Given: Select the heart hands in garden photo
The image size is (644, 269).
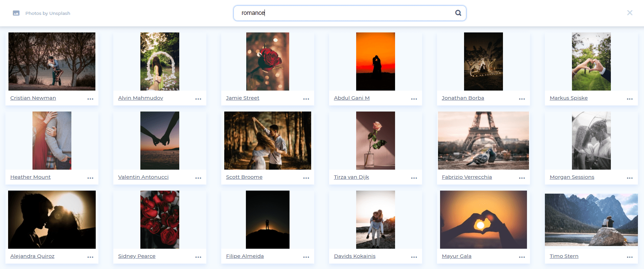Looking at the screenshot, I should pos(591,62).
